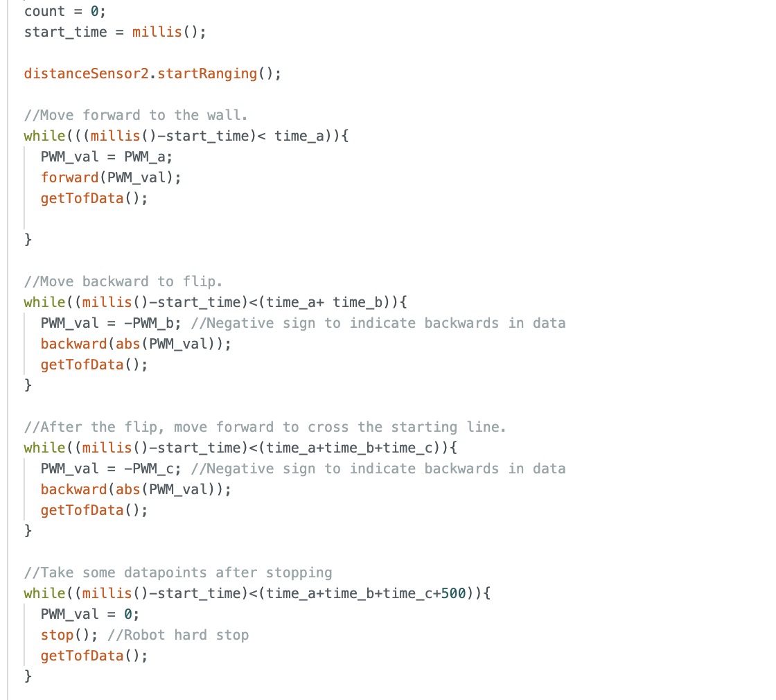
Task: Click the while condition with time_a+time_b+time_c
Action: coord(240,448)
